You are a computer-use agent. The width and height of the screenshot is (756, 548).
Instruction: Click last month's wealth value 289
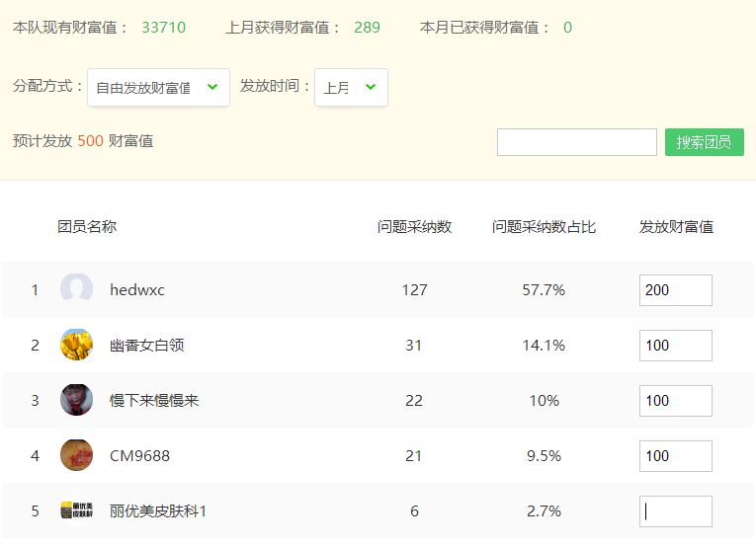(x=367, y=28)
